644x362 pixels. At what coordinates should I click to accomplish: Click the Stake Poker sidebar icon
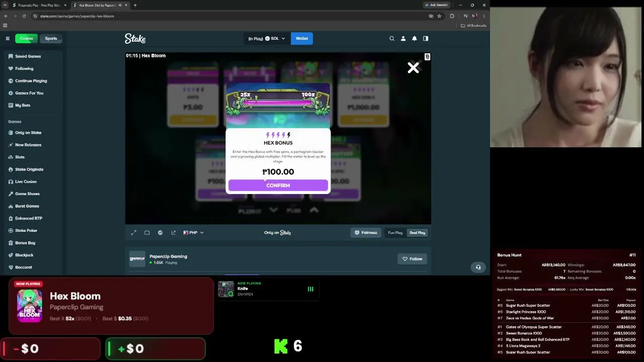point(11,230)
